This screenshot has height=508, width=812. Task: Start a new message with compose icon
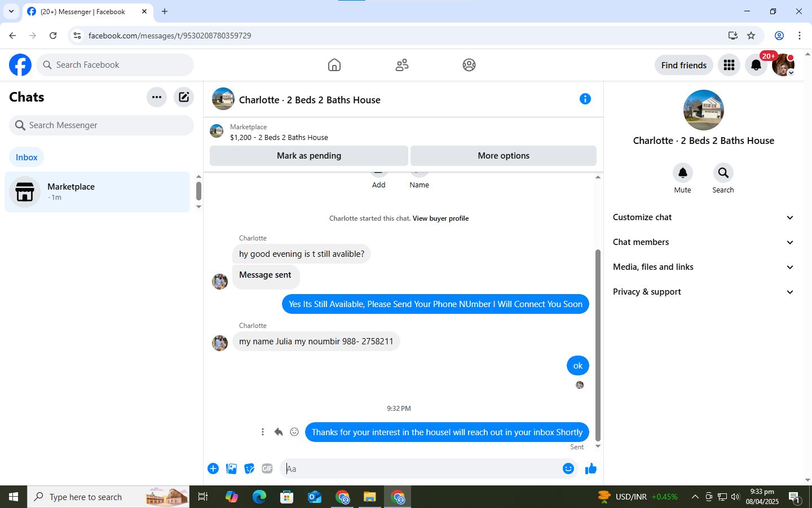[x=184, y=97]
